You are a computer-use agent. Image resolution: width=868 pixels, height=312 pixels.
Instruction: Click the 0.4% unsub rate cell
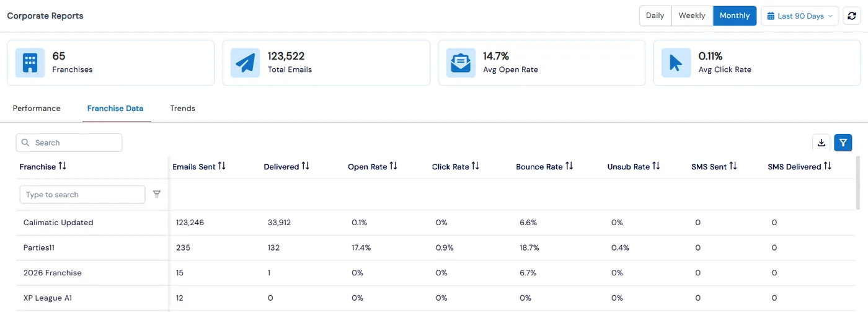tap(620, 247)
